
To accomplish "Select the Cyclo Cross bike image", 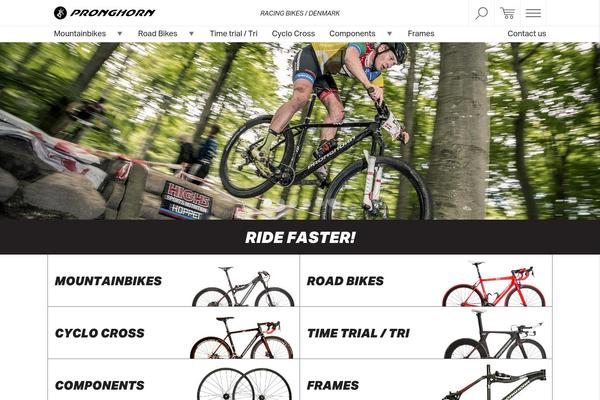I will pos(241,337).
